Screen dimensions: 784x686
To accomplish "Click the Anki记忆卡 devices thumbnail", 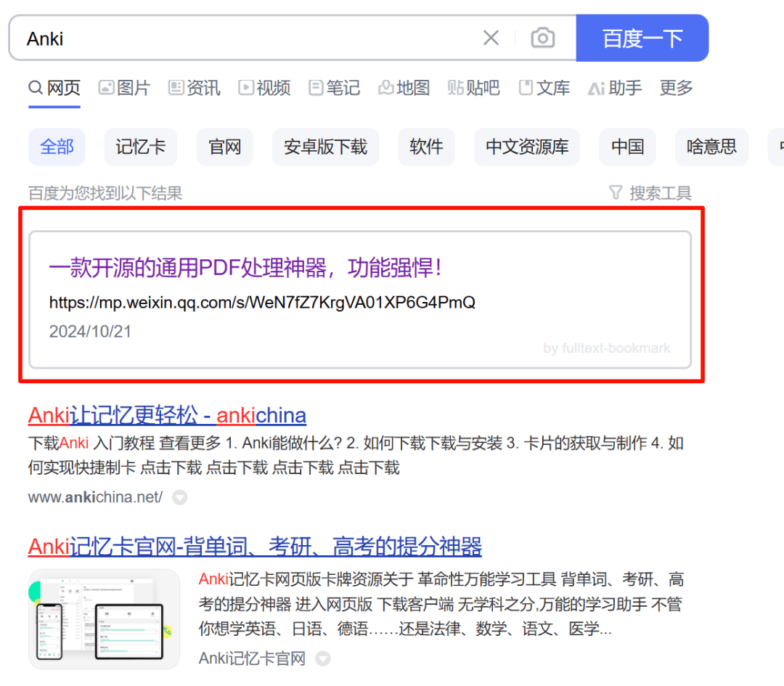I will pyautogui.click(x=104, y=619).
